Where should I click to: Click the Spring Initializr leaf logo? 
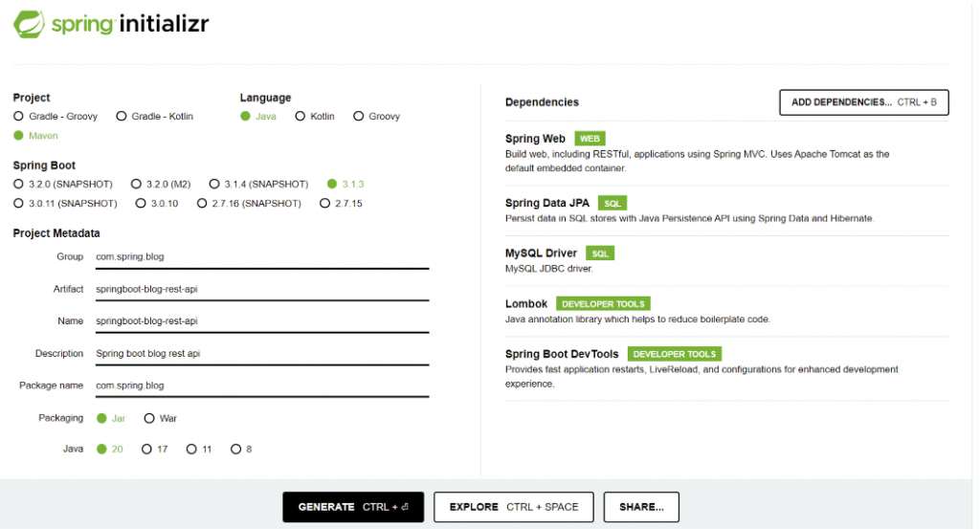[x=29, y=24]
